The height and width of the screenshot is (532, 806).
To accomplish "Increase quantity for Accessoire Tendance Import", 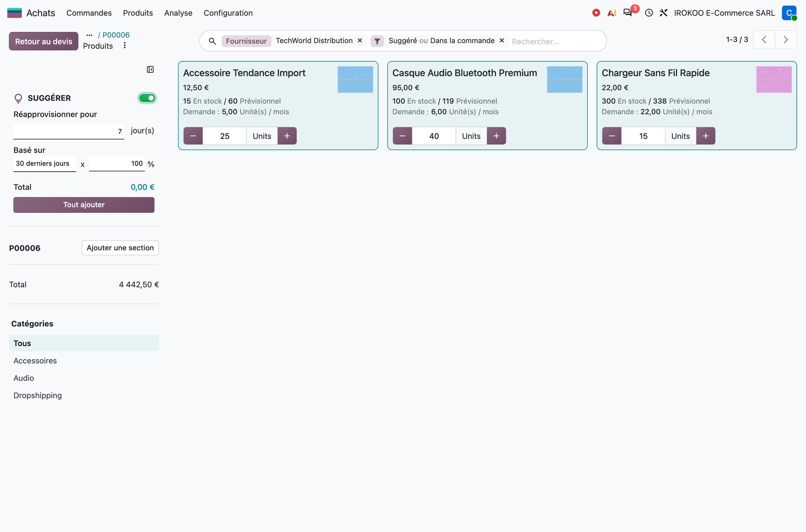I will (287, 136).
